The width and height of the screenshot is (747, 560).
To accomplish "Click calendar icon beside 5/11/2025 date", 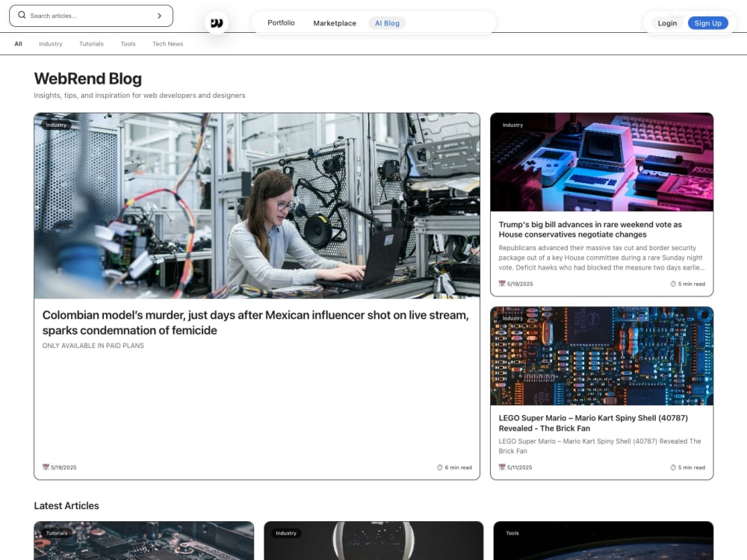I will click(502, 467).
